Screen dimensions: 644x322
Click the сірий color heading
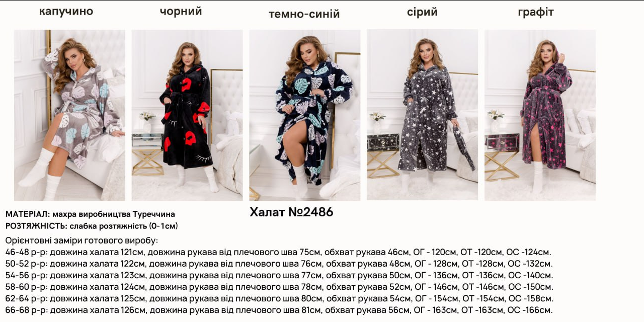click(x=423, y=12)
